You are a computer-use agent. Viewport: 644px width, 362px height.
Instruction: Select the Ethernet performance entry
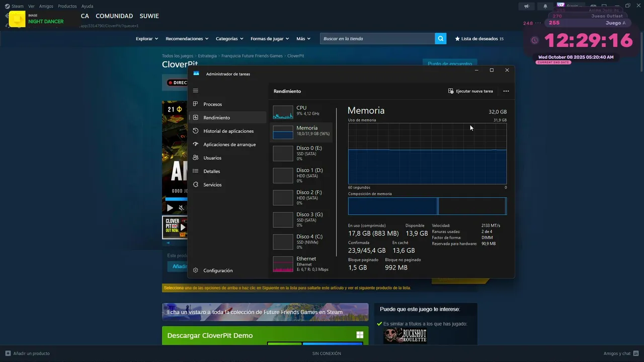pyautogui.click(x=301, y=264)
